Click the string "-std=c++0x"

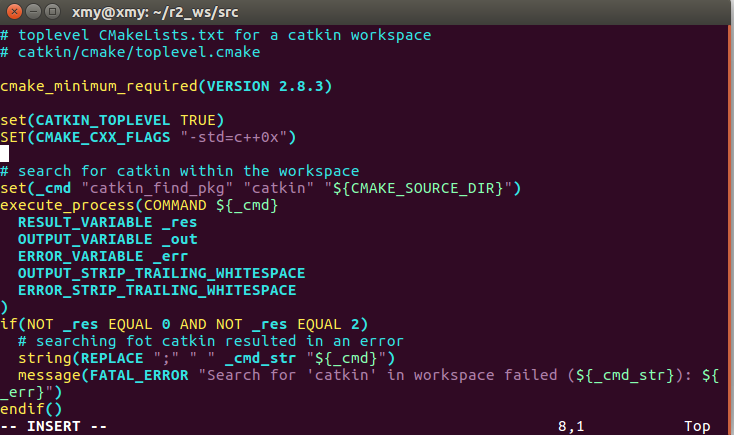234,137
